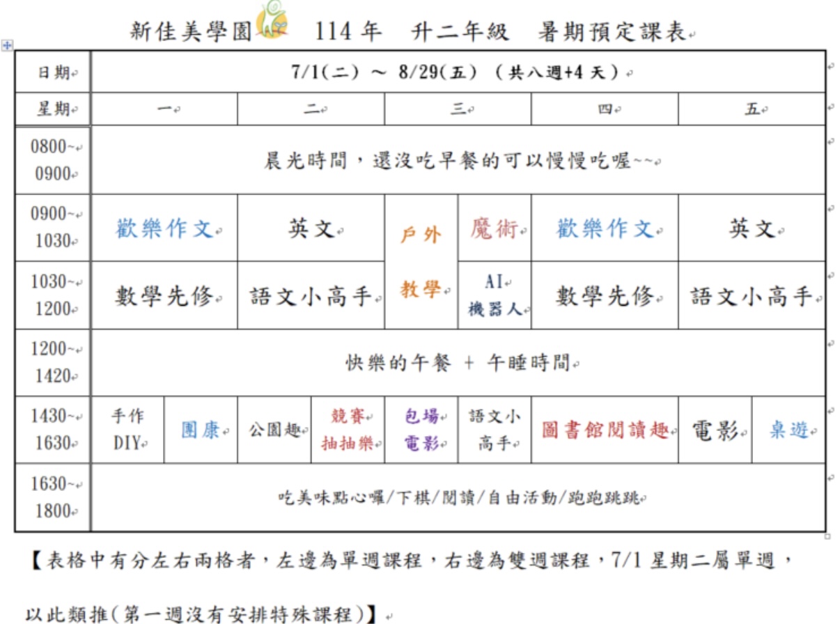
Task: Place cursor in 手作DIY cell
Action: 127,430
